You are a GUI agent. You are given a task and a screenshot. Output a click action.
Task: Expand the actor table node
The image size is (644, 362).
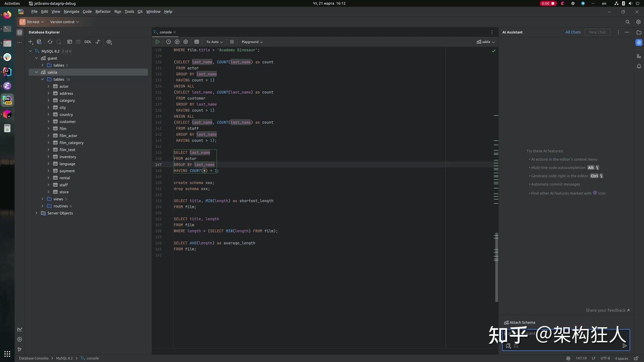pyautogui.click(x=49, y=86)
